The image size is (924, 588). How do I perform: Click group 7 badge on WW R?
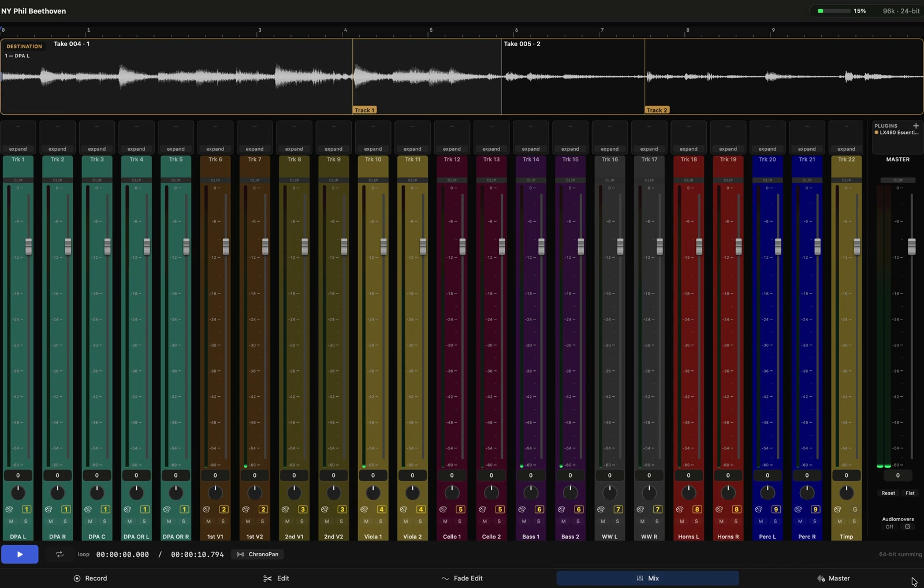click(x=658, y=509)
